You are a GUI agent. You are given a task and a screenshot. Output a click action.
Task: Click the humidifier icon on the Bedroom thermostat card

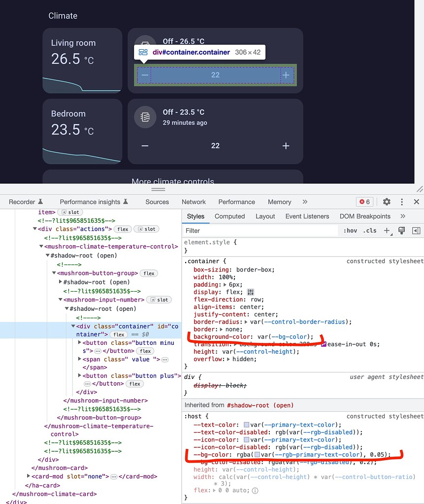tap(145, 117)
